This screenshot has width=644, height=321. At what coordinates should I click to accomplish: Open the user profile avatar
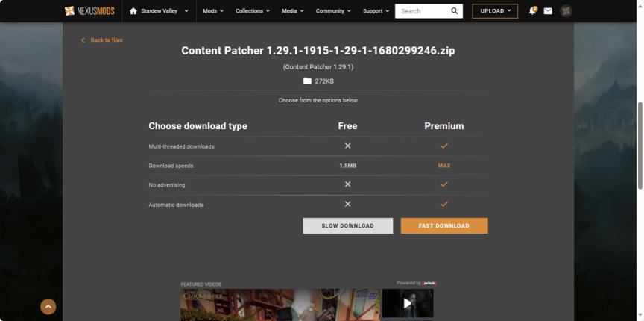pos(566,11)
